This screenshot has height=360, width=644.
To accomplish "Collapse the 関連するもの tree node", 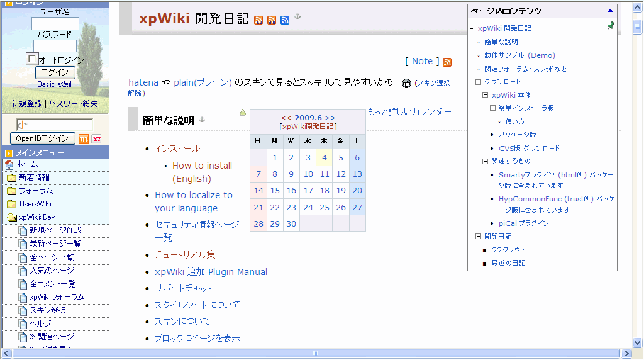I will [x=486, y=161].
